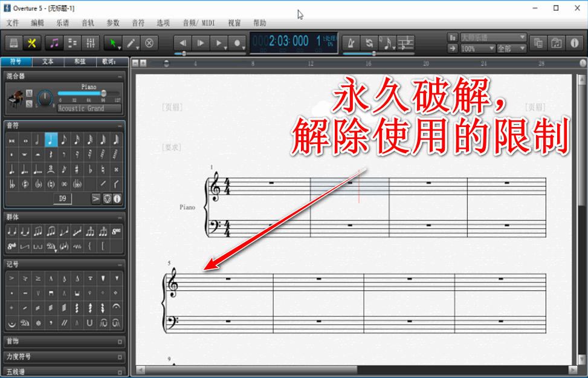Select the 8va symbol in 群体 palette
Image resolution: width=588 pixels, height=378 pixels.
(116, 231)
